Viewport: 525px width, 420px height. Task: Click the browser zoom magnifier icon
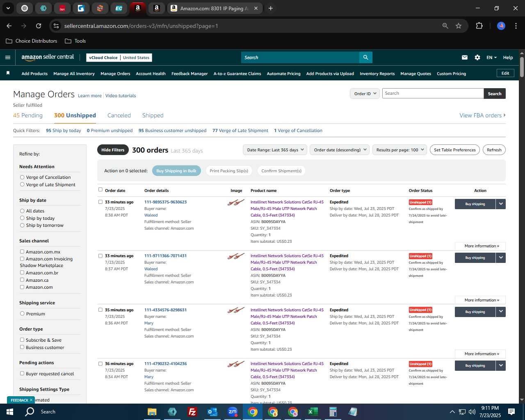(x=445, y=26)
